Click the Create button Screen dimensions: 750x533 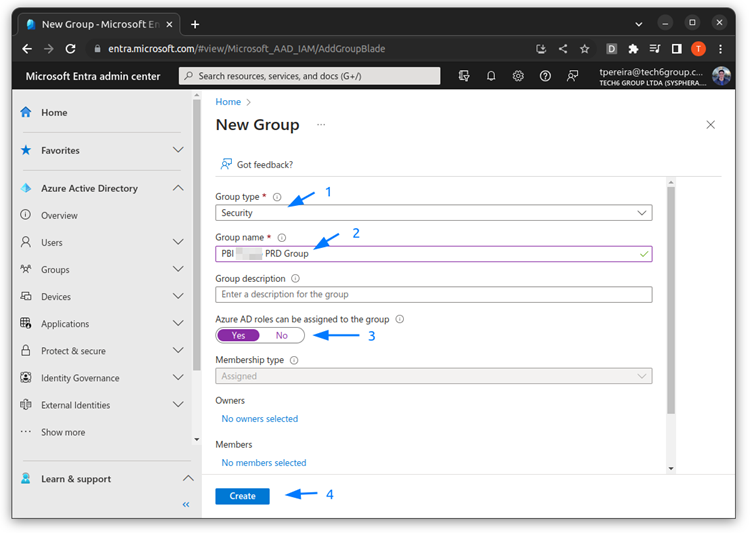tap(242, 496)
